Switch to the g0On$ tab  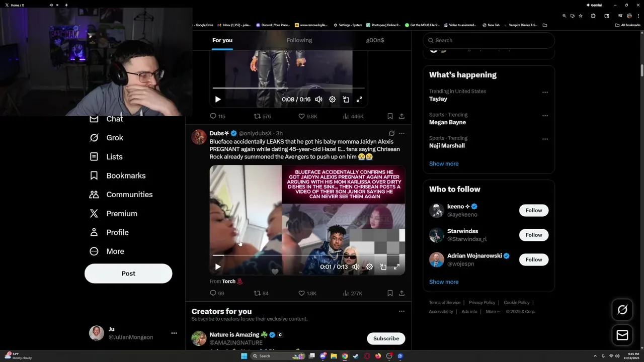point(375,40)
